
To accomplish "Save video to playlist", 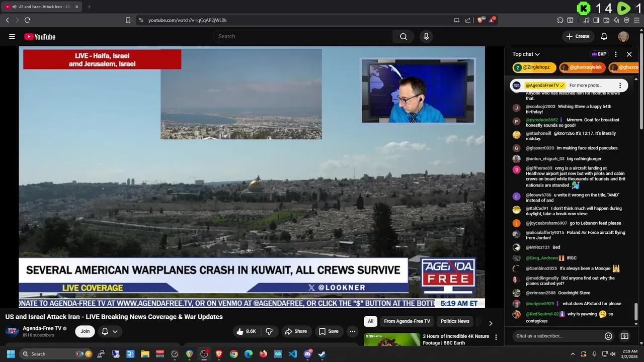I will tap(329, 331).
